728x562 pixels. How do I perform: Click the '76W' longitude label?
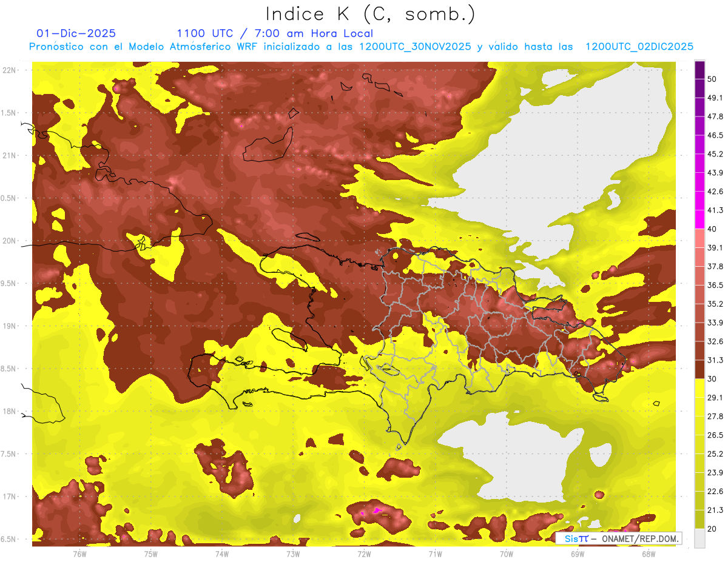(79, 554)
